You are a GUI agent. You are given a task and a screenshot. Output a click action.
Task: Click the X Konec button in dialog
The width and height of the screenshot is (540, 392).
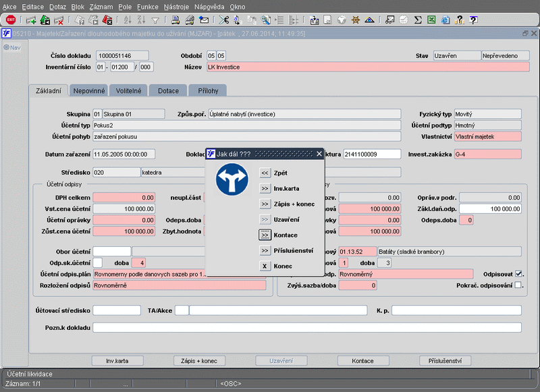click(x=265, y=266)
